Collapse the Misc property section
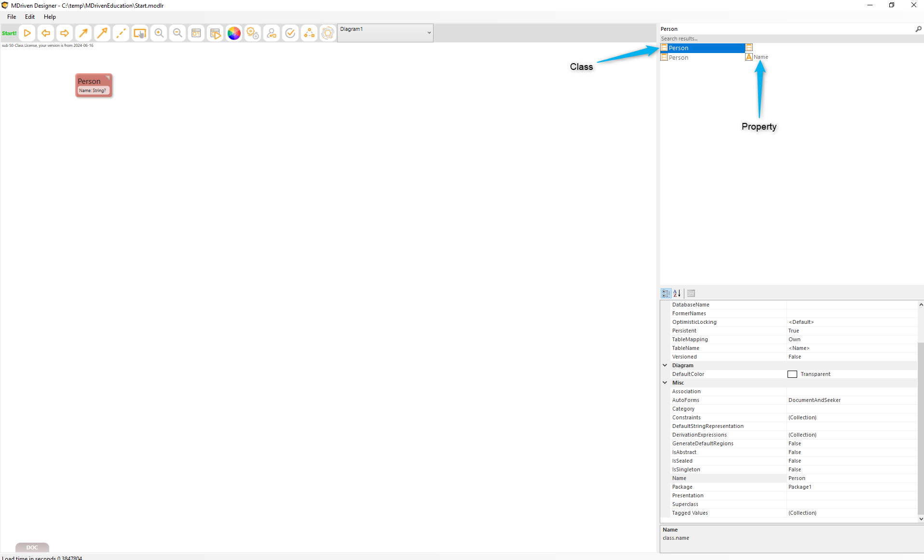924x560 pixels. click(665, 383)
